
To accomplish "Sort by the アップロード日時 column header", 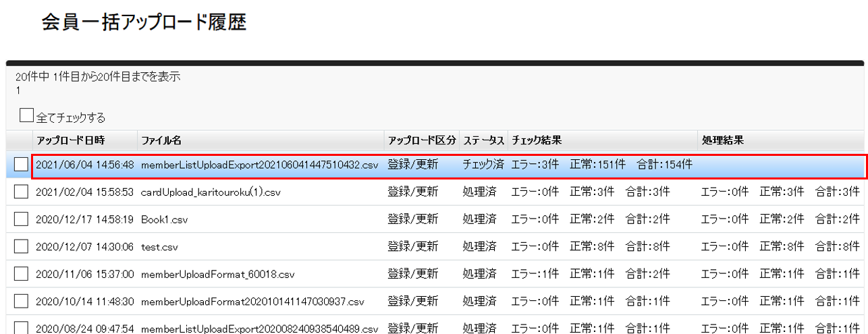I will click(71, 140).
